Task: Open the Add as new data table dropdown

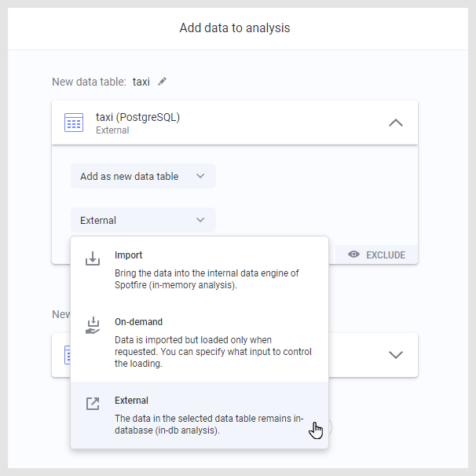Action: click(143, 177)
